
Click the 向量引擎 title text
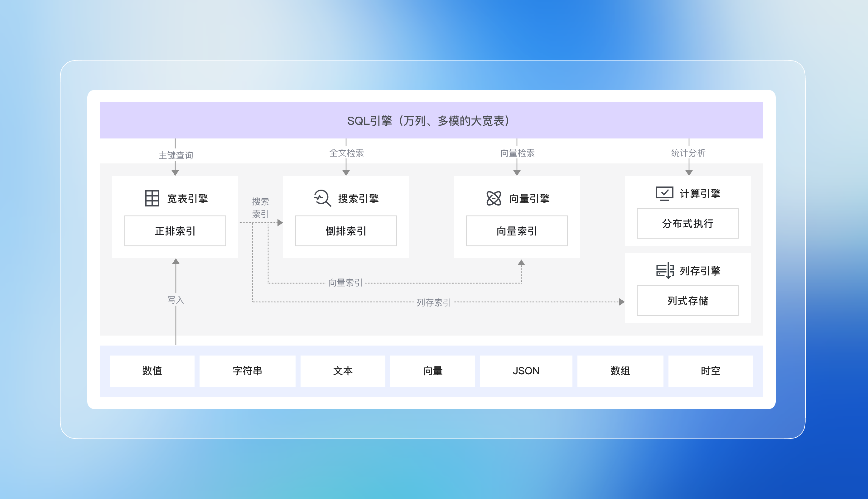(529, 198)
